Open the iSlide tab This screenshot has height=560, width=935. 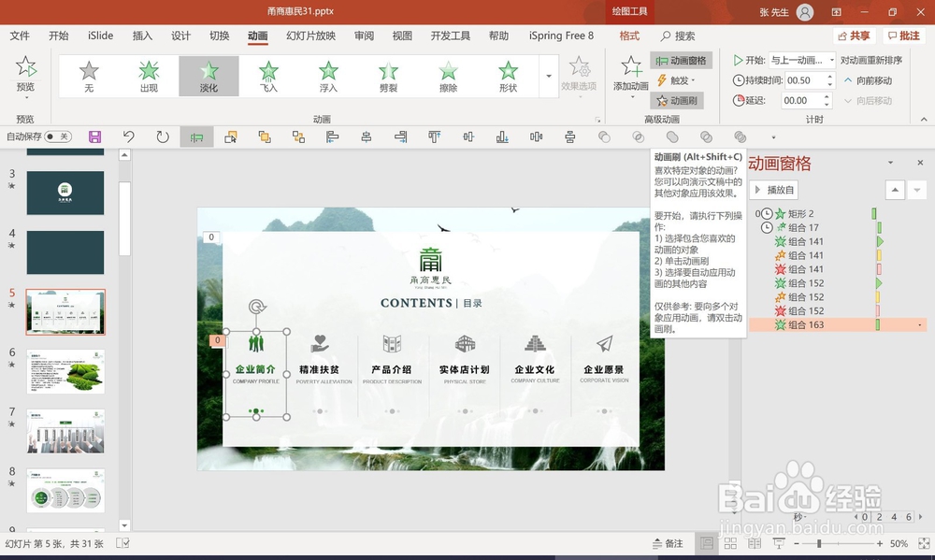pyautogui.click(x=100, y=36)
